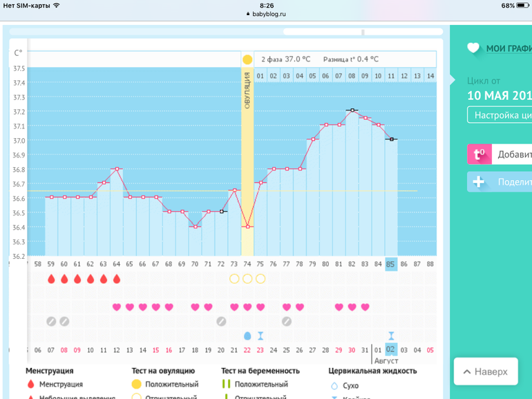The width and height of the screenshot is (532, 399).
Task: Open the Настройка цикла settings button
Action: pos(499,115)
